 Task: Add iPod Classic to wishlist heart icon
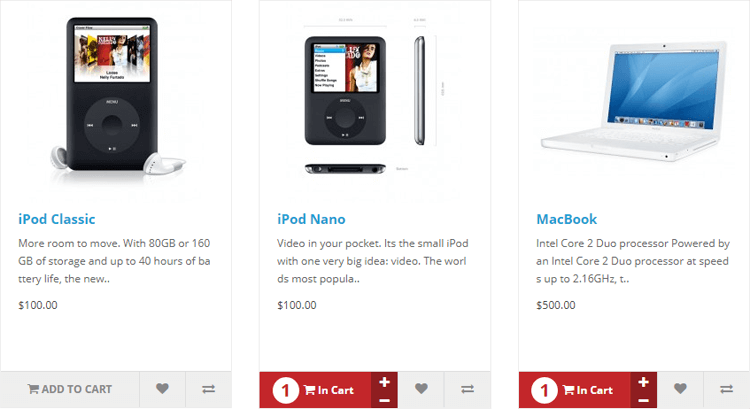(x=162, y=389)
